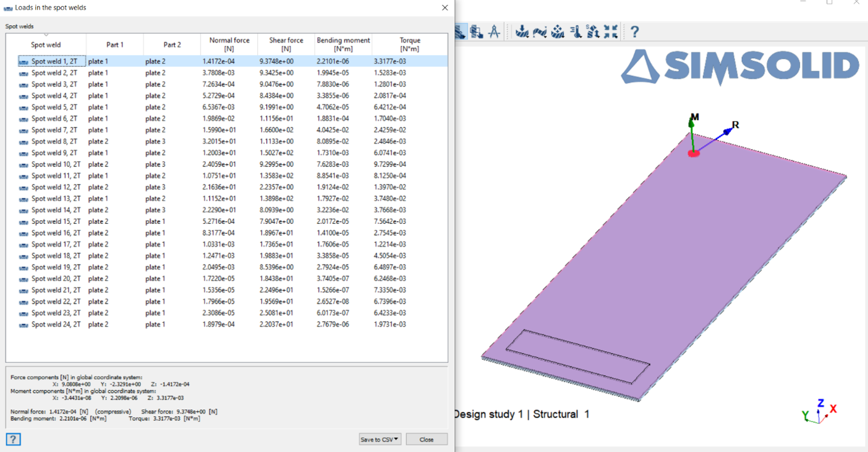The height and width of the screenshot is (452, 868).
Task: Select Spot weld 12, 2T in the list
Action: coord(56,187)
